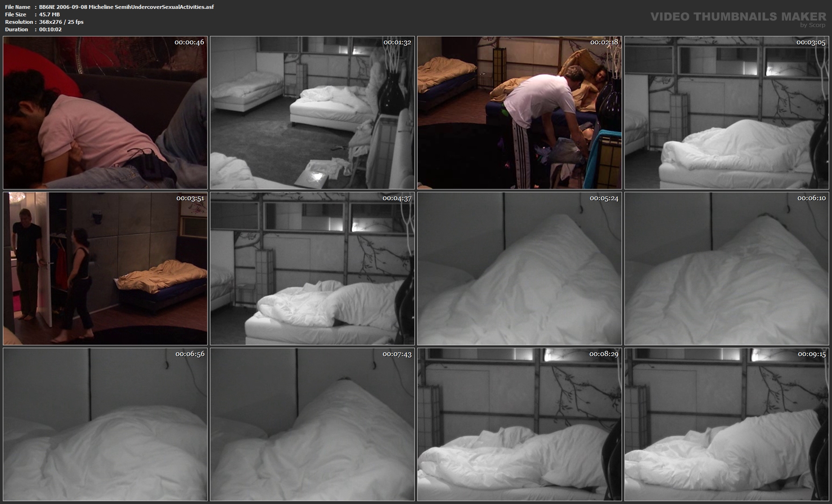Click the 'Resolution' label
This screenshot has width=832, height=504.
click(19, 22)
